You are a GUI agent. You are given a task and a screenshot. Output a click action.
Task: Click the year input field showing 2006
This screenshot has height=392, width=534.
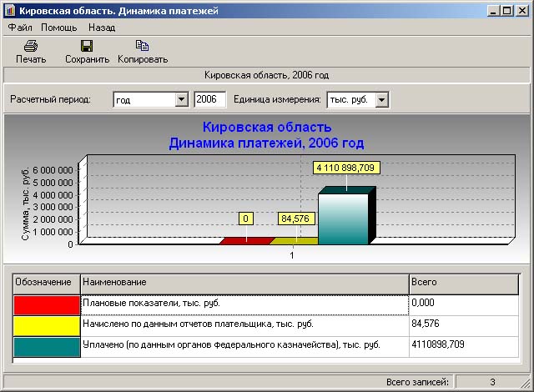coord(209,100)
